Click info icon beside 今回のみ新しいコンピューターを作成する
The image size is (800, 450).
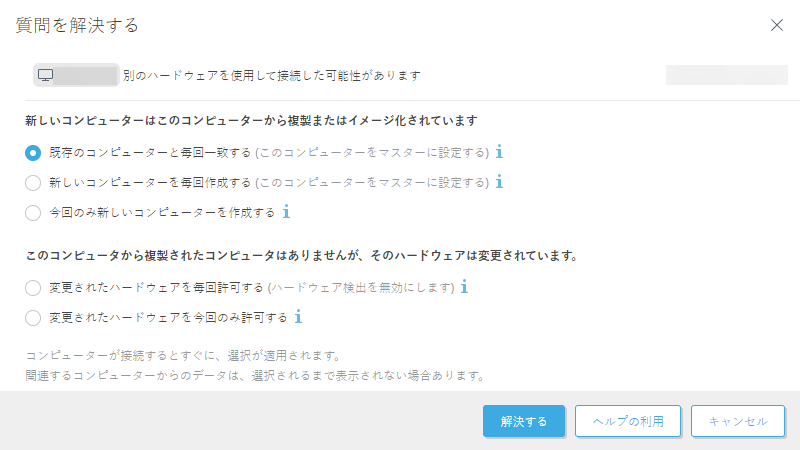click(286, 212)
